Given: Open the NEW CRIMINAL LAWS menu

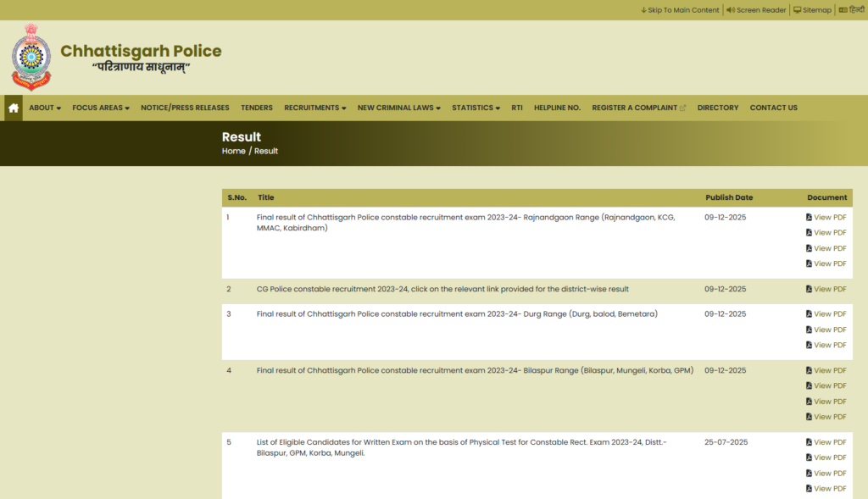Looking at the screenshot, I should point(398,108).
